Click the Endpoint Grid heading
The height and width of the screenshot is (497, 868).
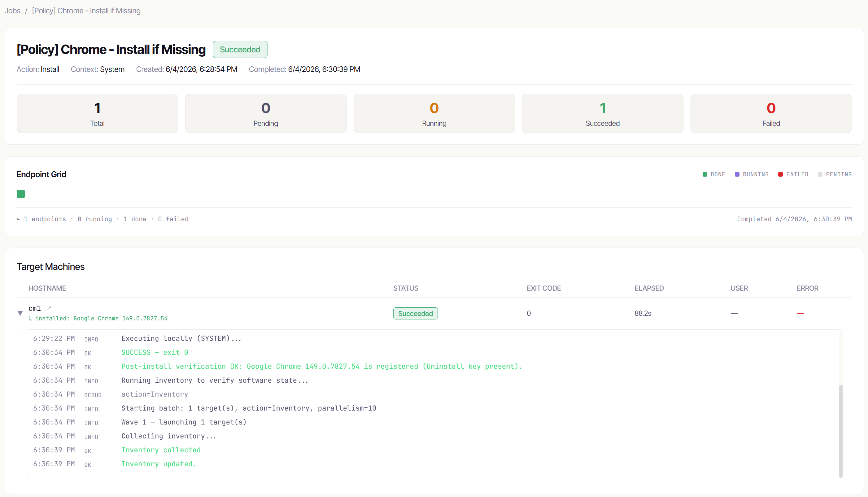(41, 174)
